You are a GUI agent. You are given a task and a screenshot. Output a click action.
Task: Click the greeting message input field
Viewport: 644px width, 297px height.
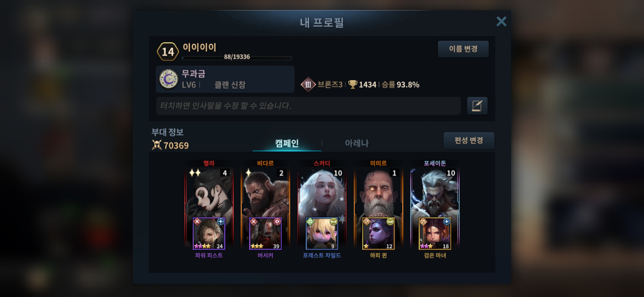308,106
